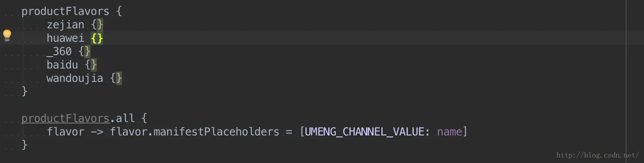The height and width of the screenshot is (163, 644).
Task: Click closing brace of productFlavors block
Action: pos(24,91)
